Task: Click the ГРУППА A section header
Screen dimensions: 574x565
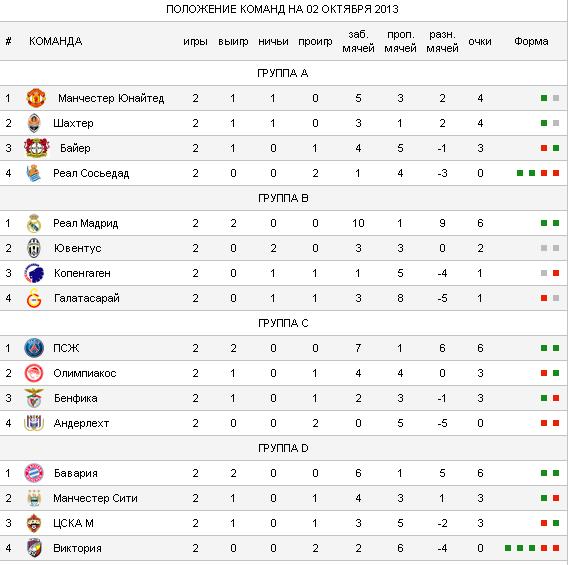Action: point(283,73)
